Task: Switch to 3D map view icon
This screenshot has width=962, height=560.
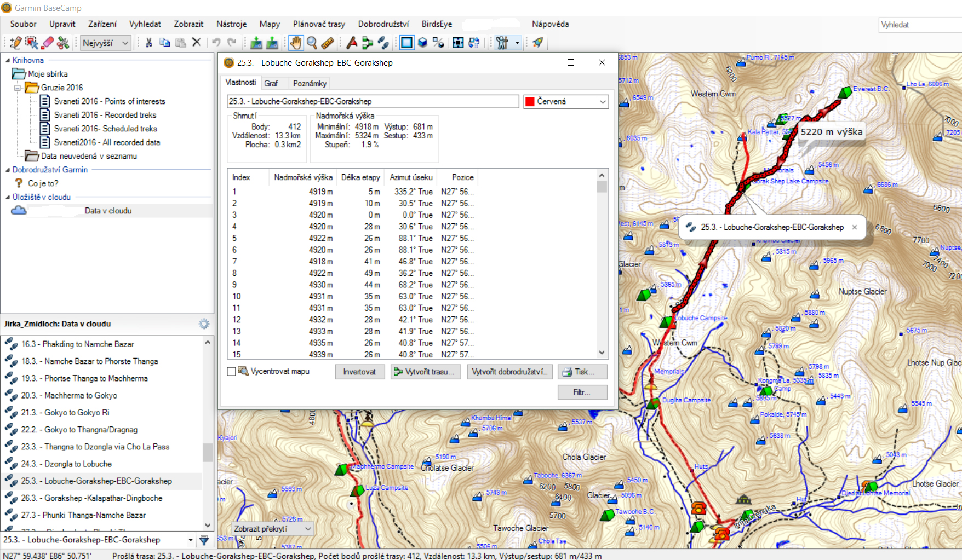Action: 422,42
